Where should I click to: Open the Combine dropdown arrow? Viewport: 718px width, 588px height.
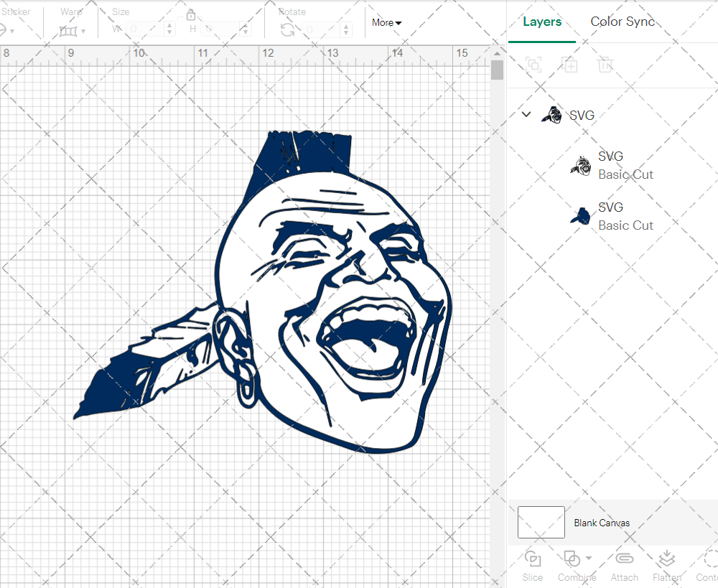(x=589, y=559)
